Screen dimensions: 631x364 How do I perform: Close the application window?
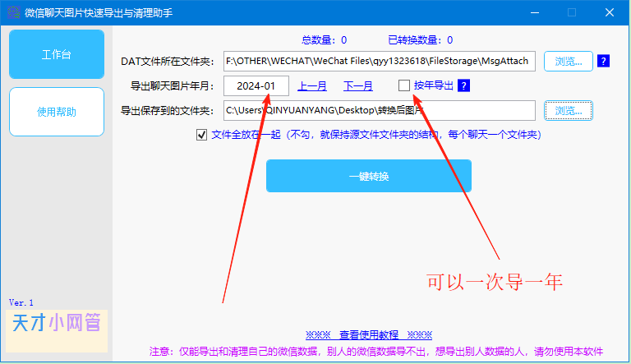tap(610, 12)
